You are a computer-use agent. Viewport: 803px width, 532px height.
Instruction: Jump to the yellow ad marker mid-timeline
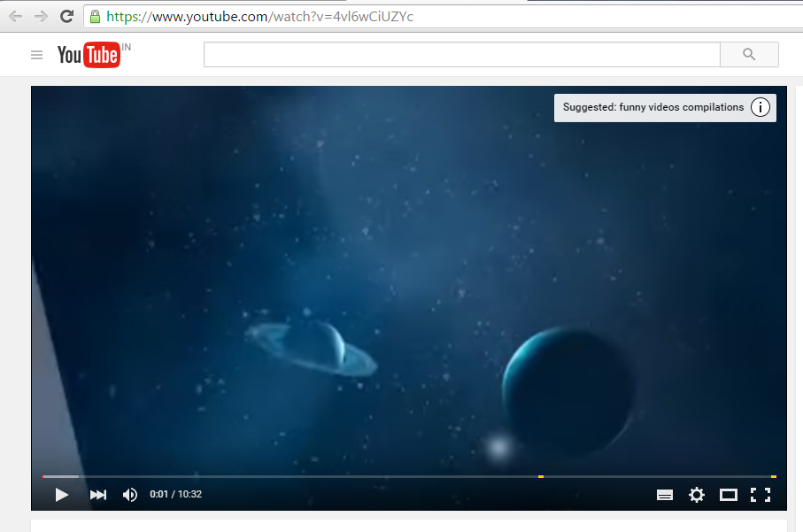541,477
